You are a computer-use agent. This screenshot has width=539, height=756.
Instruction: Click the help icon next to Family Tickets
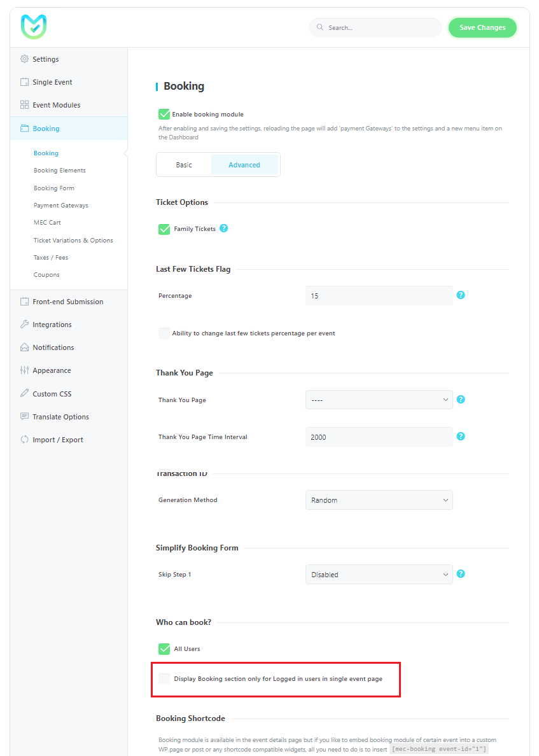click(x=223, y=227)
